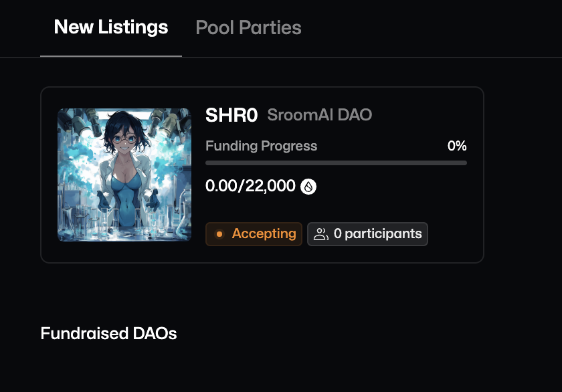
Task: Click the participants text label
Action: coord(383,234)
